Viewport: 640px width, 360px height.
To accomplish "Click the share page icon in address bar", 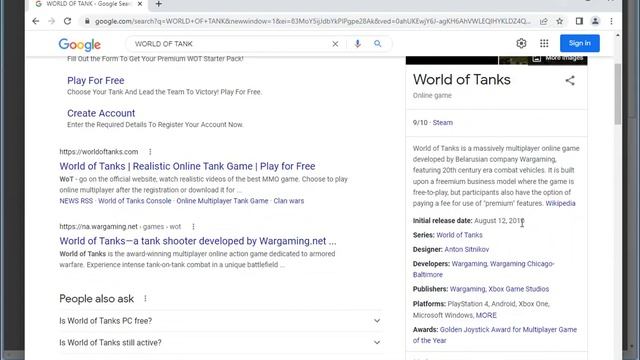I will (x=544, y=21).
